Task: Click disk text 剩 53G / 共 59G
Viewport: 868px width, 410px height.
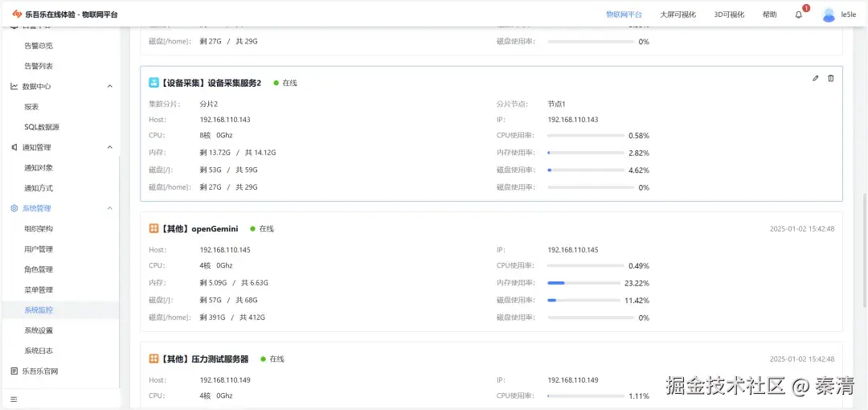Action: (228, 170)
